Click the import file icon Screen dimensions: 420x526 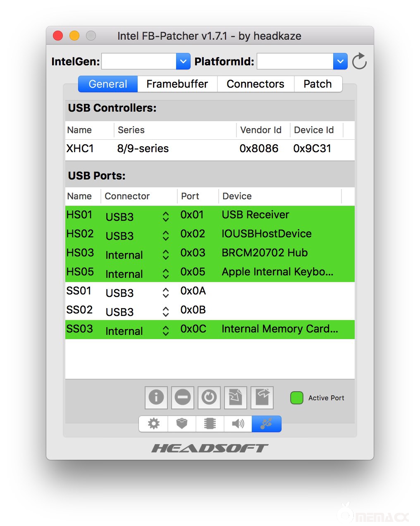235,397
